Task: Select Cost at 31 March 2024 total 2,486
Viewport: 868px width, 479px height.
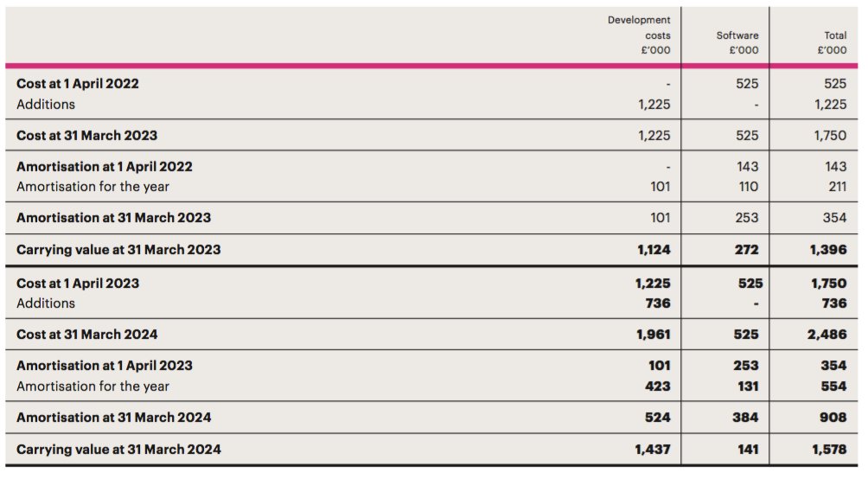Action: click(x=827, y=335)
